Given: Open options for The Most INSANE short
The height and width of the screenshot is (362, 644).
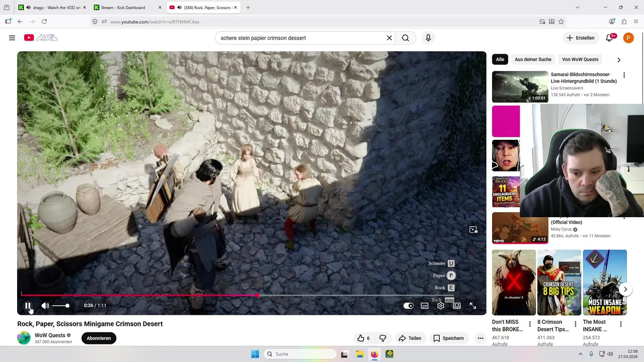Looking at the screenshot, I should [x=621, y=324].
